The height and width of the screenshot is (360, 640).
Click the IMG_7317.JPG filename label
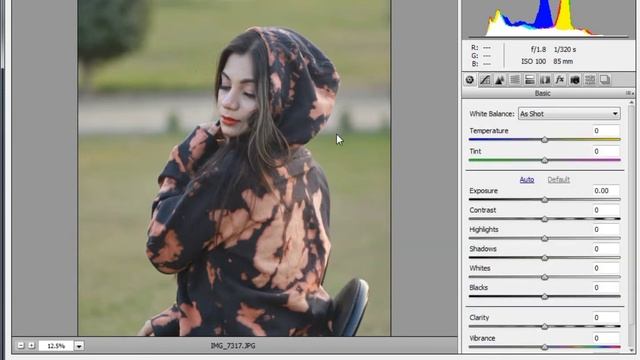233,346
